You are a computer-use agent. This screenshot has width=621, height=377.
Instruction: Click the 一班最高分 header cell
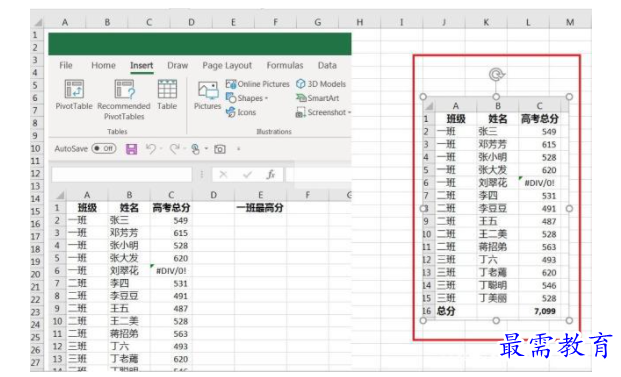pos(260,208)
